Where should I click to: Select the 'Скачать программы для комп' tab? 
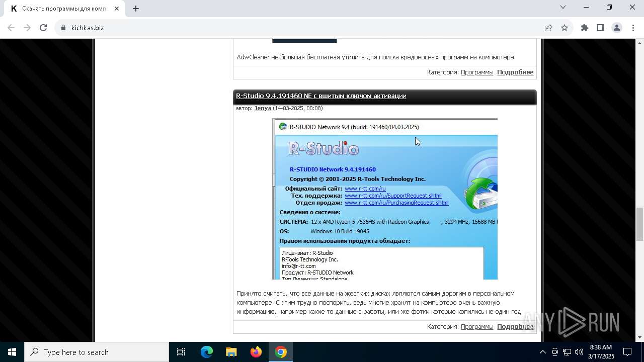tap(65, 9)
